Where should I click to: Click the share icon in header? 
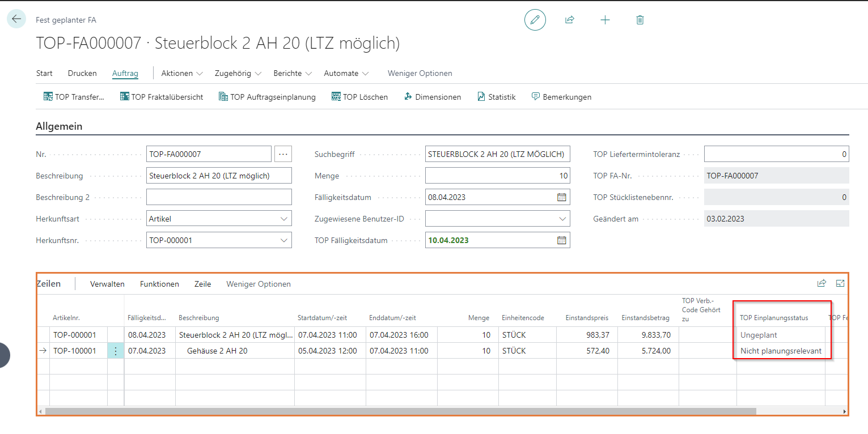click(x=569, y=20)
